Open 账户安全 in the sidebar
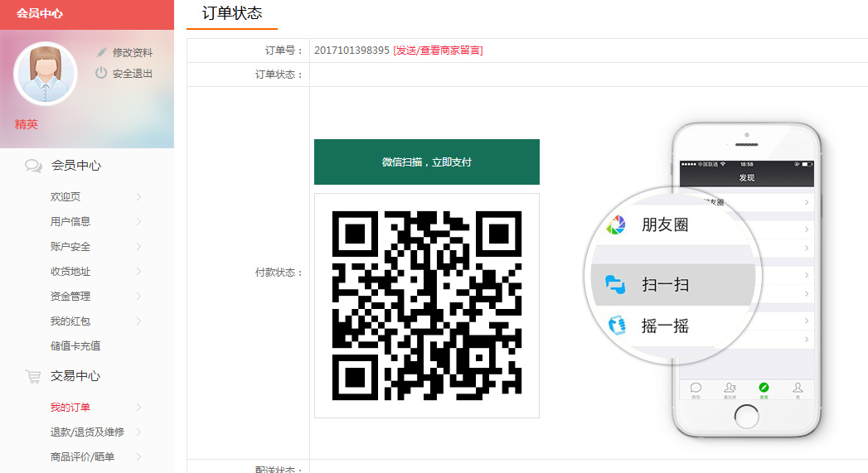The width and height of the screenshot is (868, 473). (70, 247)
